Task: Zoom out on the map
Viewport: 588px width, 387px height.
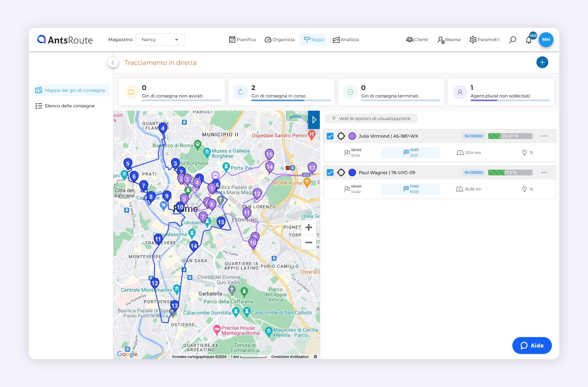Action: (309, 242)
